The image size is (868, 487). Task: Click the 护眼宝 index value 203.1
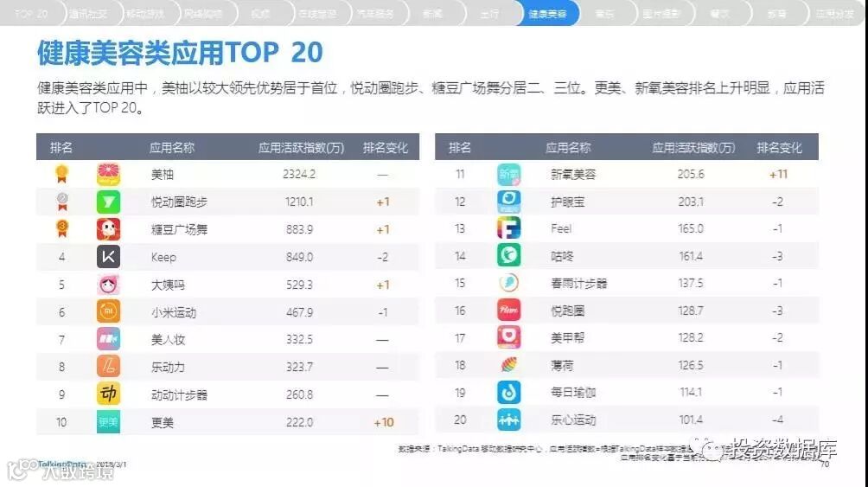691,202
